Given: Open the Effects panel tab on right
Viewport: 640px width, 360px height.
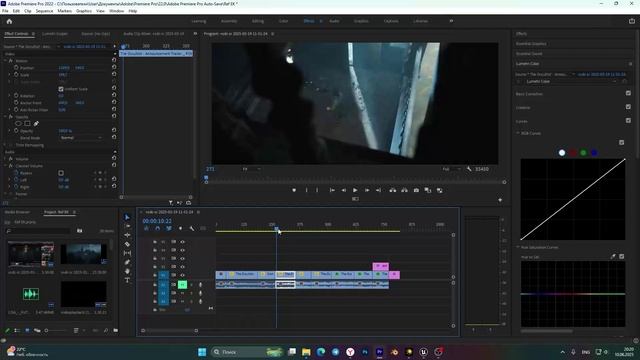Looking at the screenshot, I should (x=521, y=33).
